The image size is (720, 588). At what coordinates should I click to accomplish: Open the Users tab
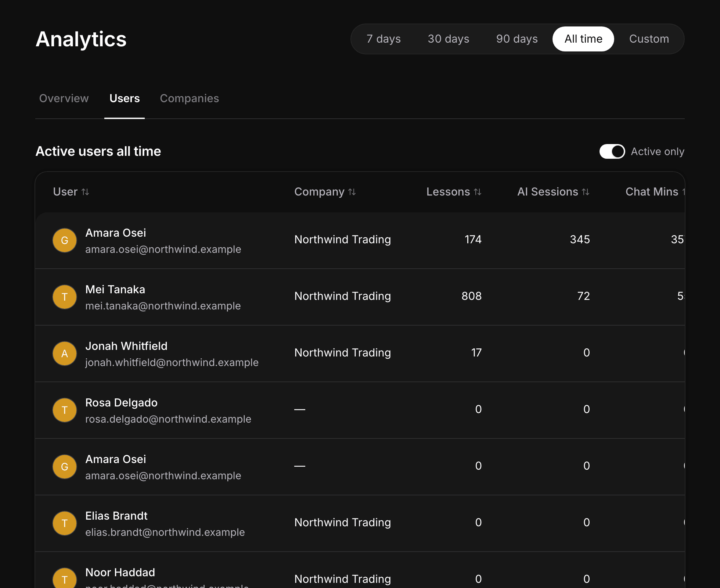click(x=125, y=98)
